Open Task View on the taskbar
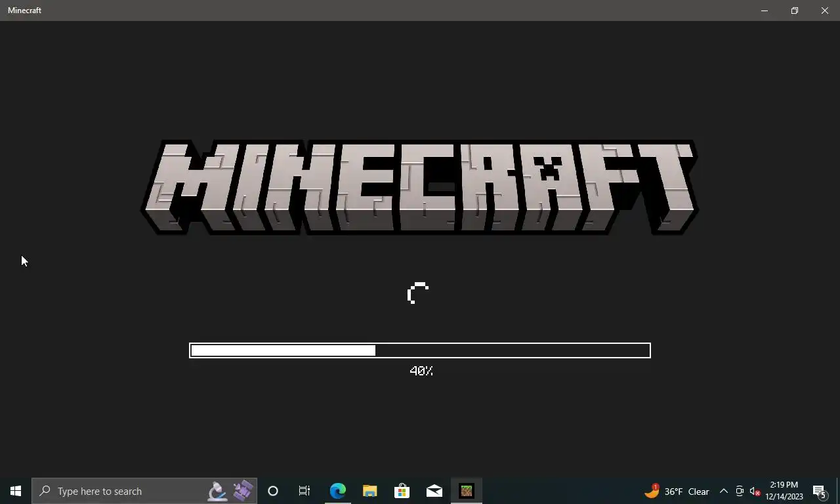Screen dimensions: 840x504 click(x=304, y=491)
